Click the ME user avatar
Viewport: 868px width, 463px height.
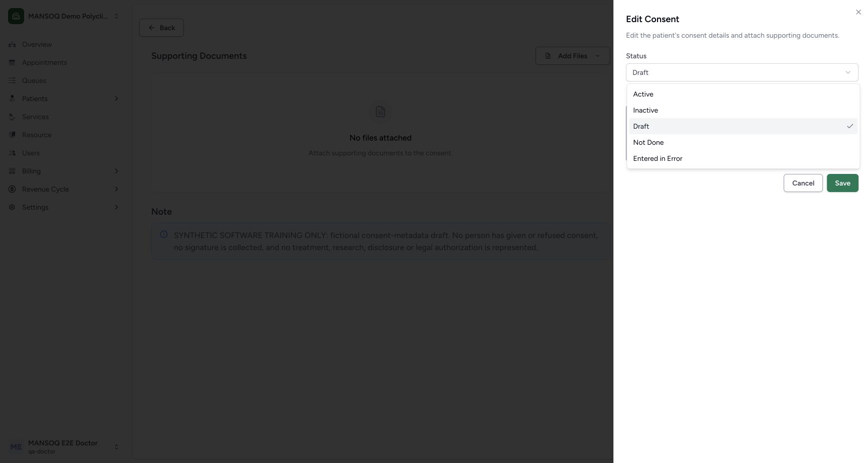(16, 447)
